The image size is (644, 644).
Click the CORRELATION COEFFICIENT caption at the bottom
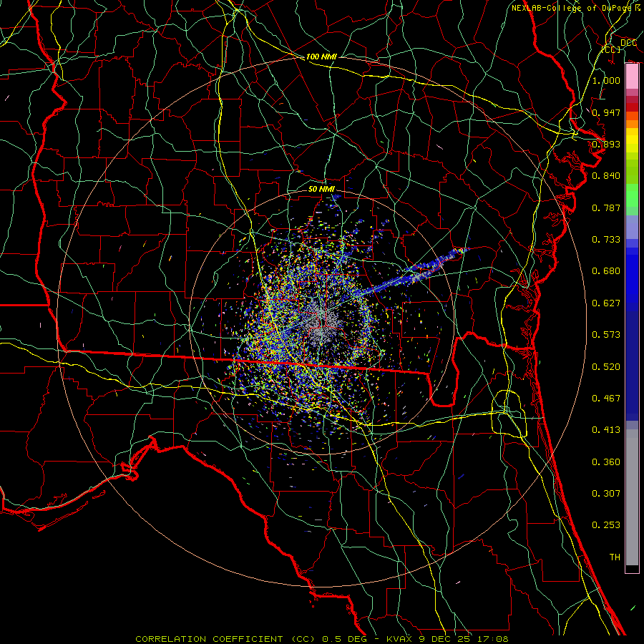(322, 639)
